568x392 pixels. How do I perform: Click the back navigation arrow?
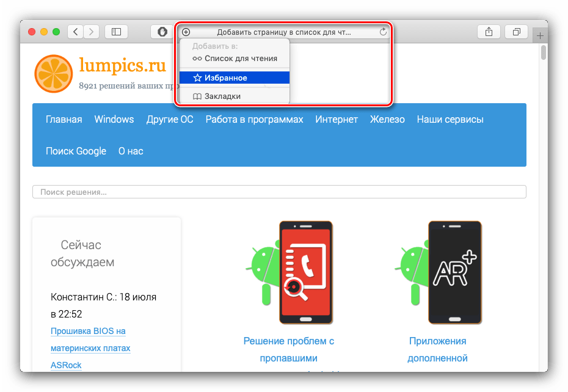(x=76, y=32)
